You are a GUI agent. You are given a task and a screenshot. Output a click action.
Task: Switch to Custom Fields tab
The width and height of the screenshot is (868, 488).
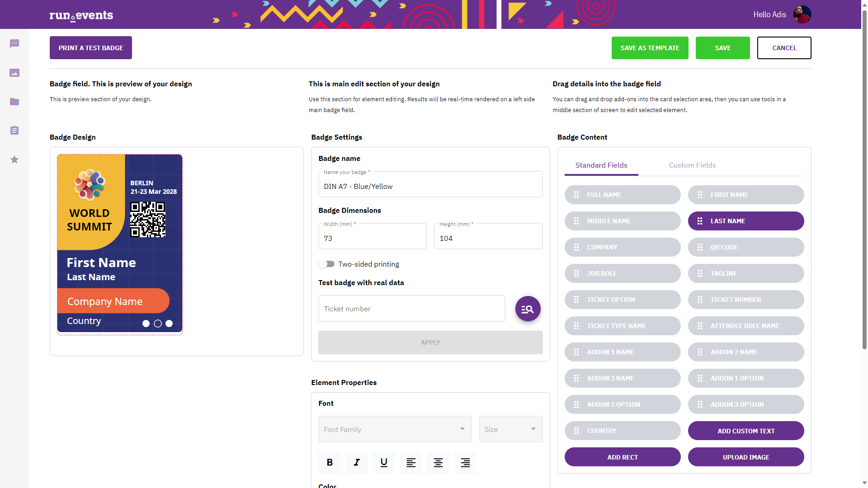(692, 165)
